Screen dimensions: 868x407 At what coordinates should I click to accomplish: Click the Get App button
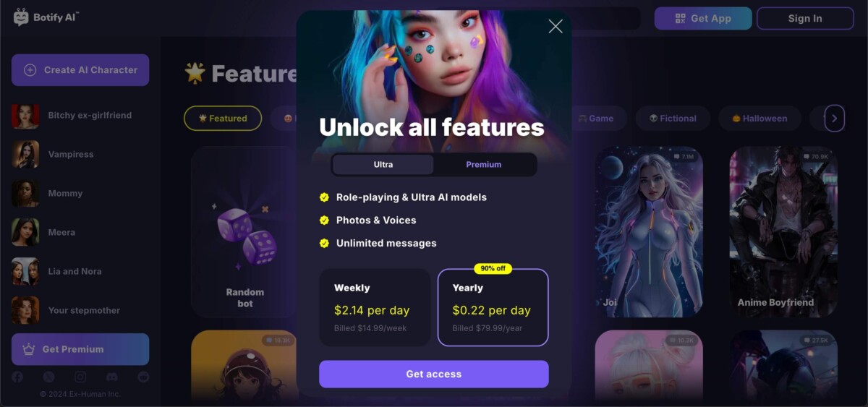(x=703, y=18)
